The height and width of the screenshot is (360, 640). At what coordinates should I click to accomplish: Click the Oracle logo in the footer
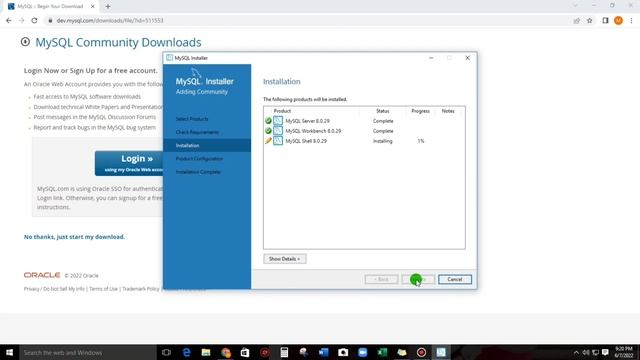(x=42, y=275)
